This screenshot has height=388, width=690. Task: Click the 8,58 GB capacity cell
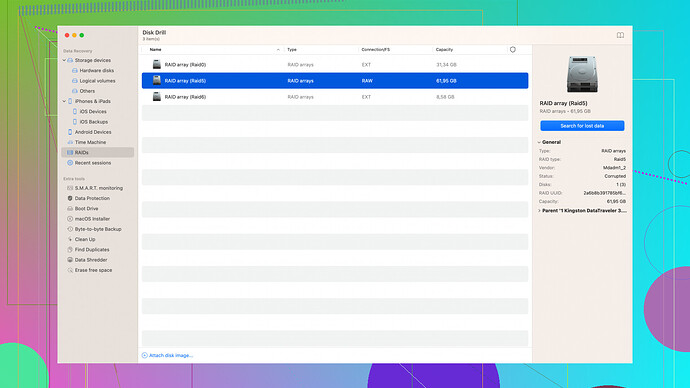[x=445, y=97]
